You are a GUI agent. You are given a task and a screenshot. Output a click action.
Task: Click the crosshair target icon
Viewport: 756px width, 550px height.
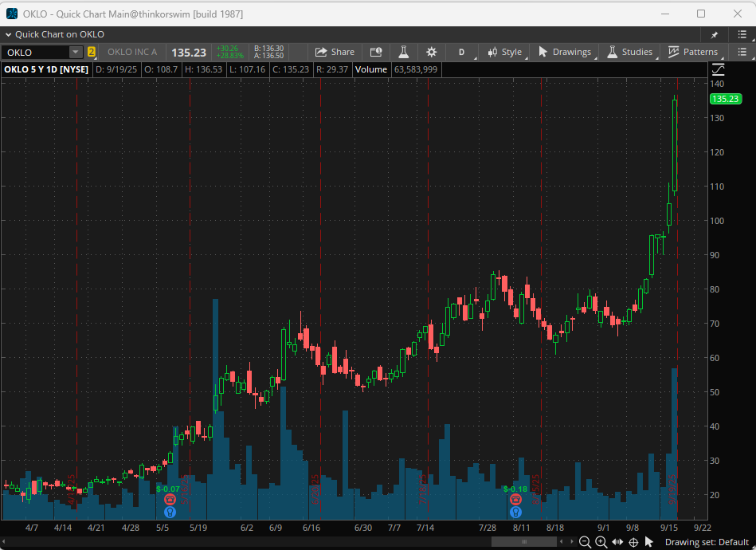tap(633, 542)
